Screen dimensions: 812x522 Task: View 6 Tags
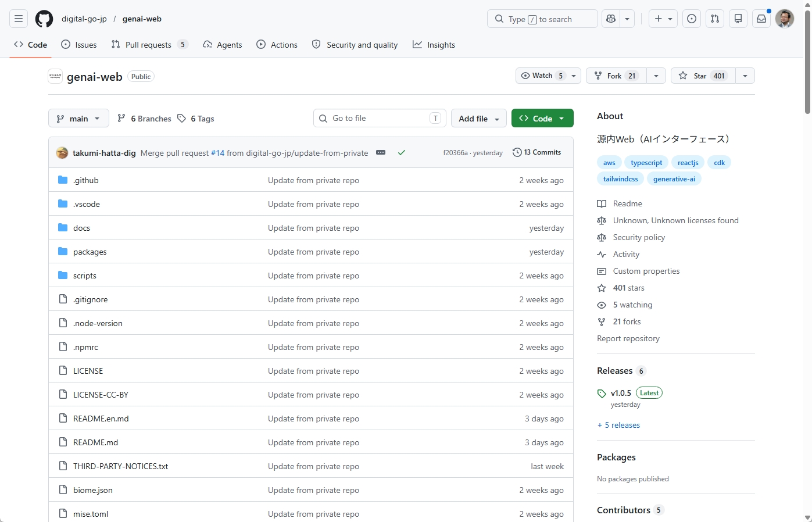(x=196, y=119)
